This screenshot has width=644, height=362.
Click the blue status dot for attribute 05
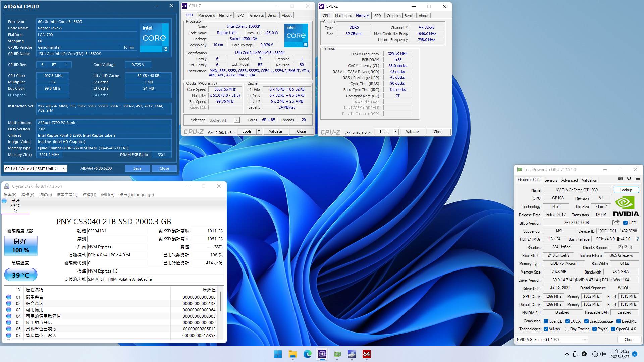9,322
